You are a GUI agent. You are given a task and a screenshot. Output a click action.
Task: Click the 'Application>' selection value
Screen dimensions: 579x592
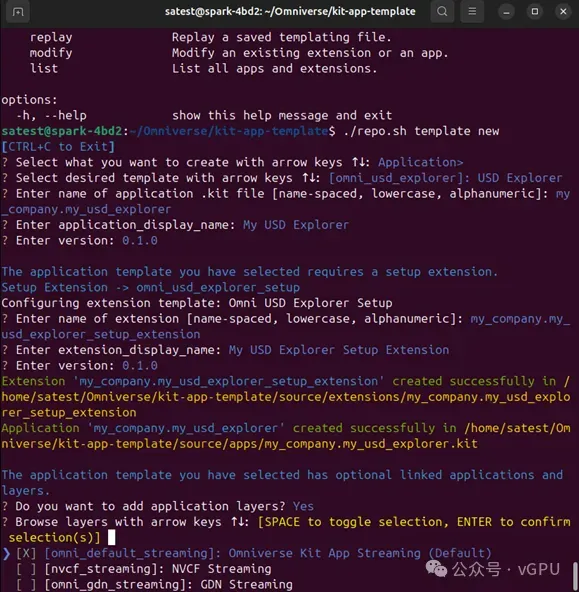click(420, 162)
